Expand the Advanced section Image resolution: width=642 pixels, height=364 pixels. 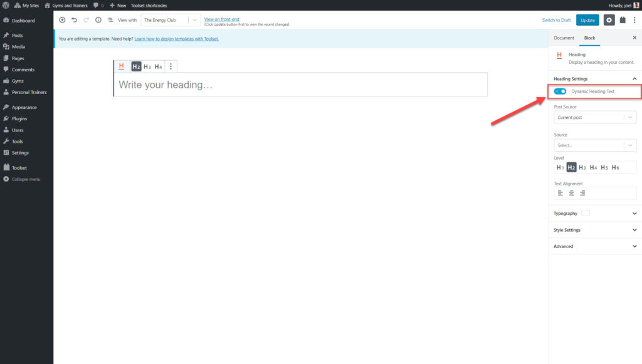click(x=595, y=246)
